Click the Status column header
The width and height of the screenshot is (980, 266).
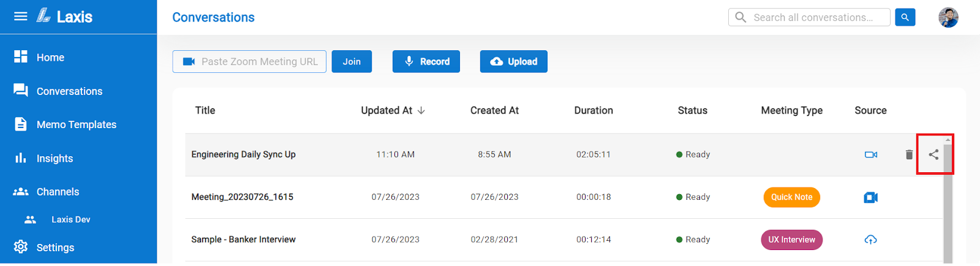[693, 110]
